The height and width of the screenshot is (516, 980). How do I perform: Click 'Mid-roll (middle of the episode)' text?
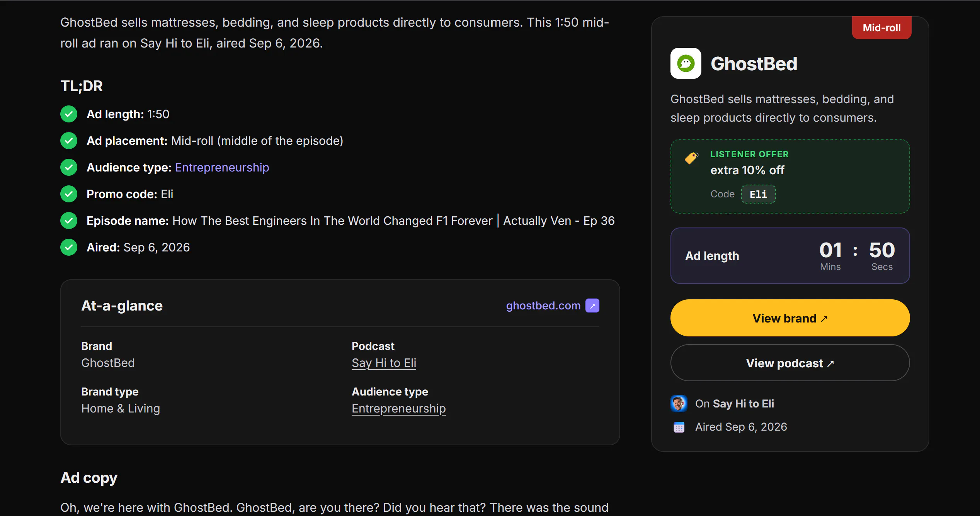click(x=257, y=141)
